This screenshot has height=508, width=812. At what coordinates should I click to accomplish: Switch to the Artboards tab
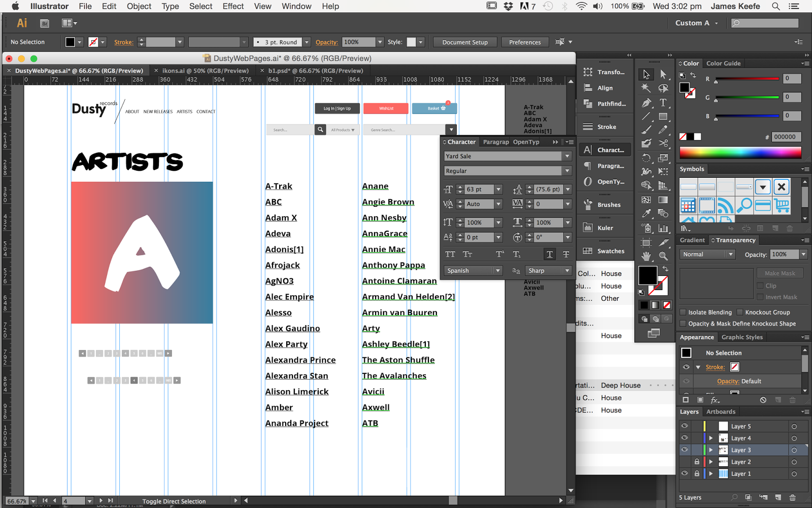721,412
